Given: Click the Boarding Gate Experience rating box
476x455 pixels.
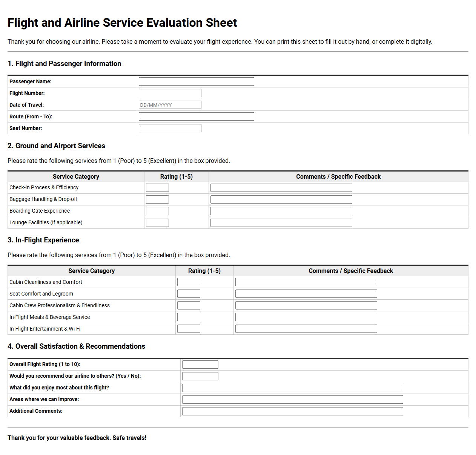Looking at the screenshot, I should (x=157, y=211).
